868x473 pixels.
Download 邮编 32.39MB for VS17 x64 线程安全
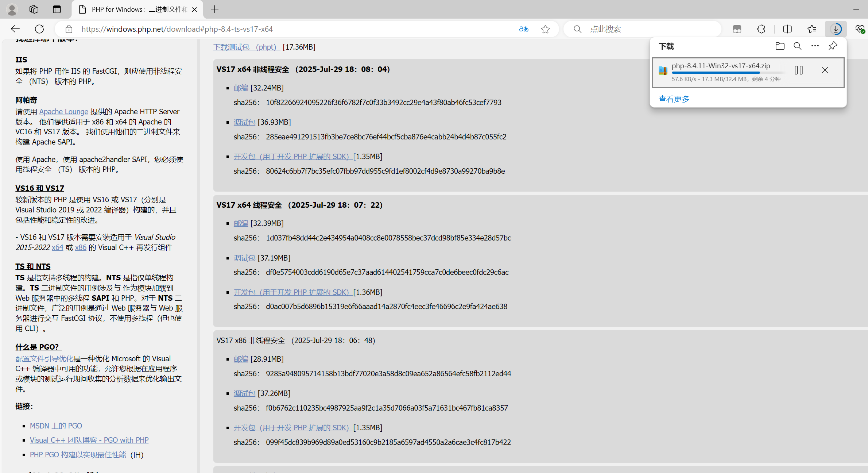pyautogui.click(x=241, y=223)
